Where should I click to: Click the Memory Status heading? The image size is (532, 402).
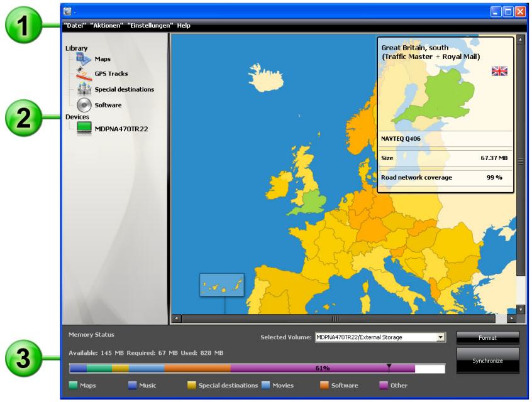point(91,335)
